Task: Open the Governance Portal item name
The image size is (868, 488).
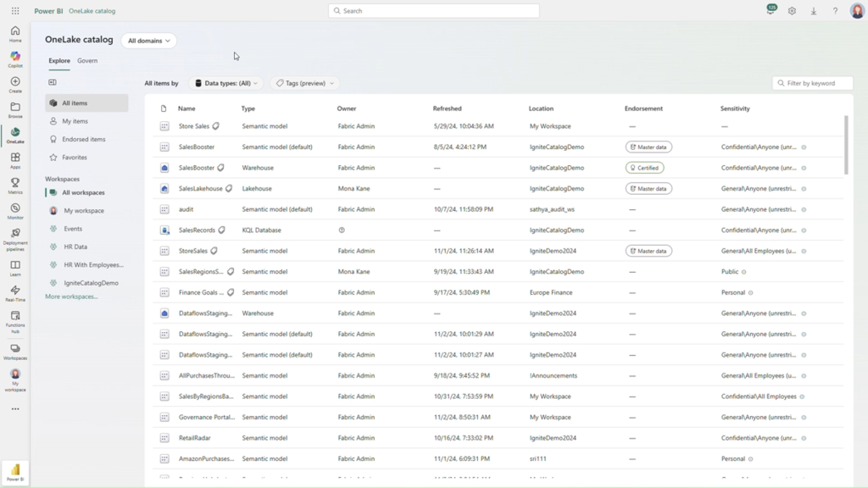Action: pos(207,417)
